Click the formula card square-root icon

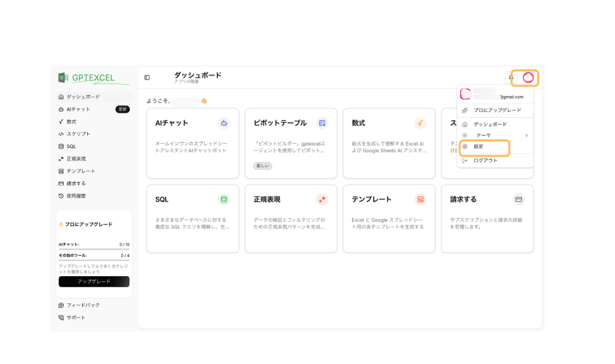(420, 123)
